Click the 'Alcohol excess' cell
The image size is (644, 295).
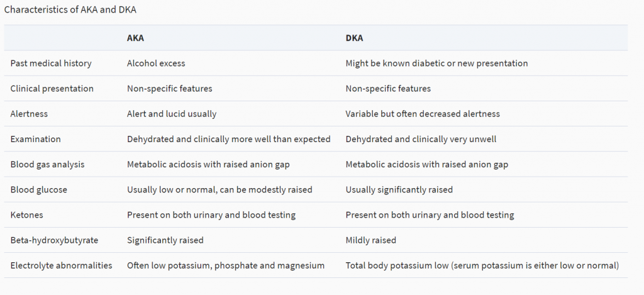click(x=156, y=64)
